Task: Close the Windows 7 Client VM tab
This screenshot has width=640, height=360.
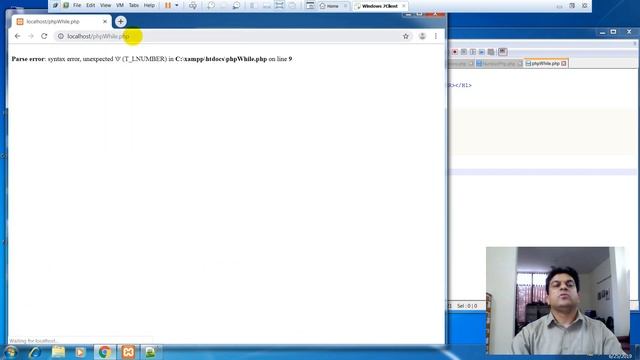Action: click(404, 6)
